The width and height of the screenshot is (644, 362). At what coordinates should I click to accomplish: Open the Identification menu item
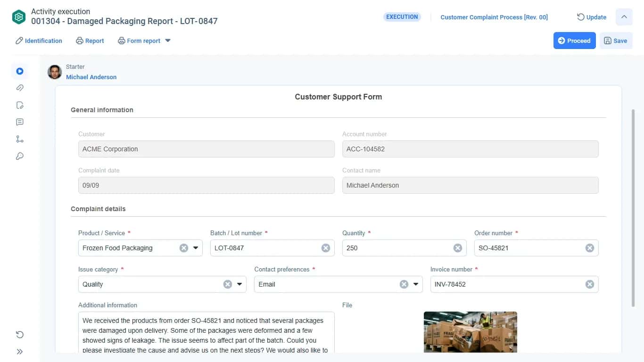click(39, 41)
